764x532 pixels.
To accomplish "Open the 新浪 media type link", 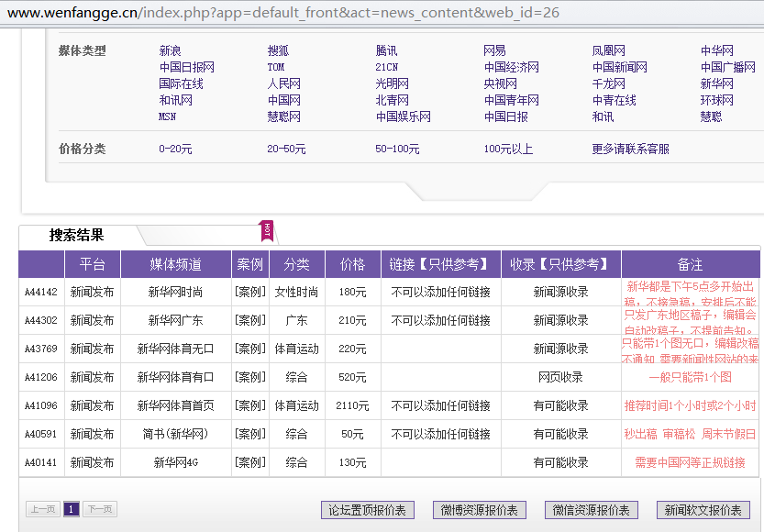I will pos(170,51).
